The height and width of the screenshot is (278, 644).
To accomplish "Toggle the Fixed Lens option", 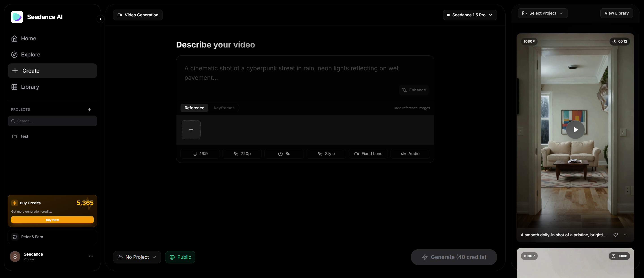I will (x=368, y=153).
